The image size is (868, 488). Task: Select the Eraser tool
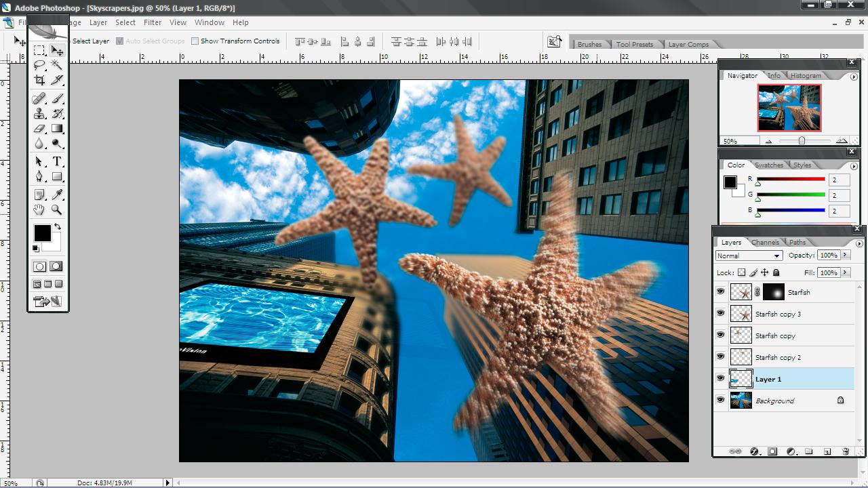coord(39,129)
